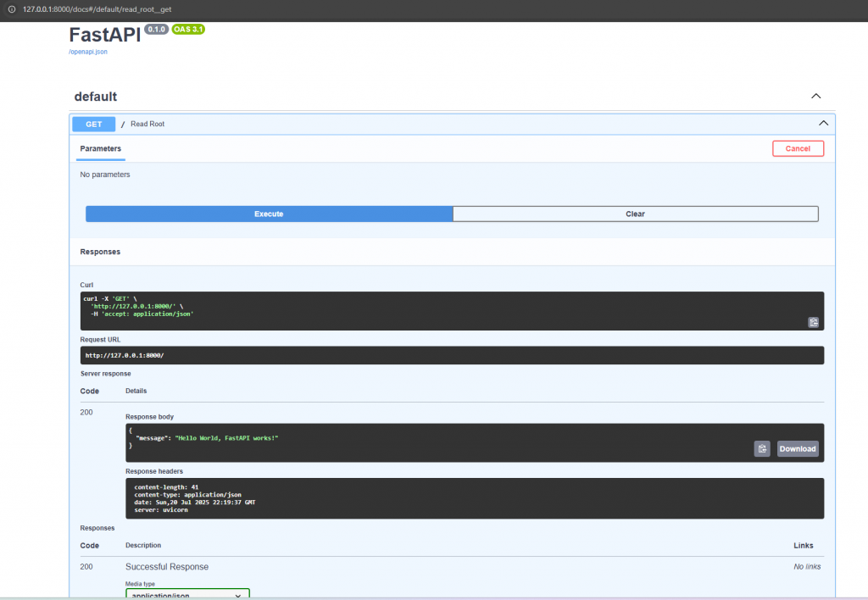Click the Request URL label

(100, 340)
